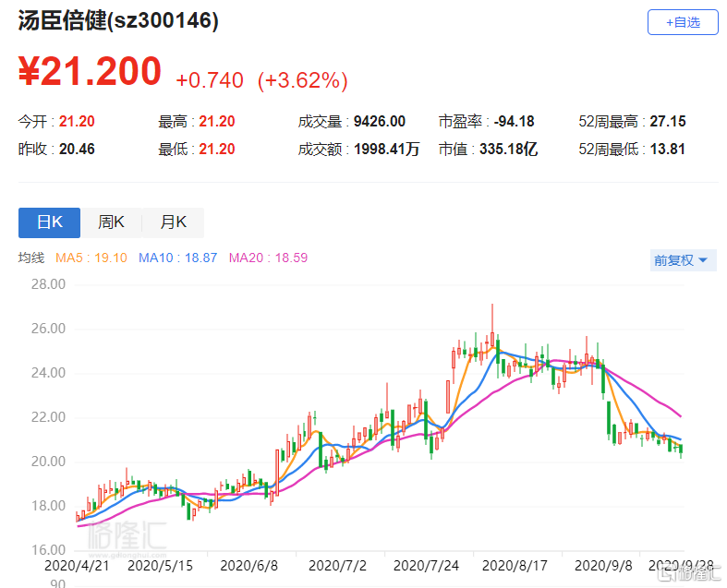Click the stock title 汤臣倍健(sz300146)
Screen dimensions: 727x588
(118, 20)
